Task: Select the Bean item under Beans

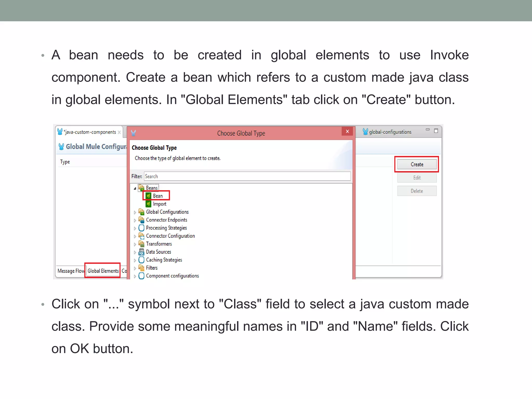Action: tap(158, 196)
